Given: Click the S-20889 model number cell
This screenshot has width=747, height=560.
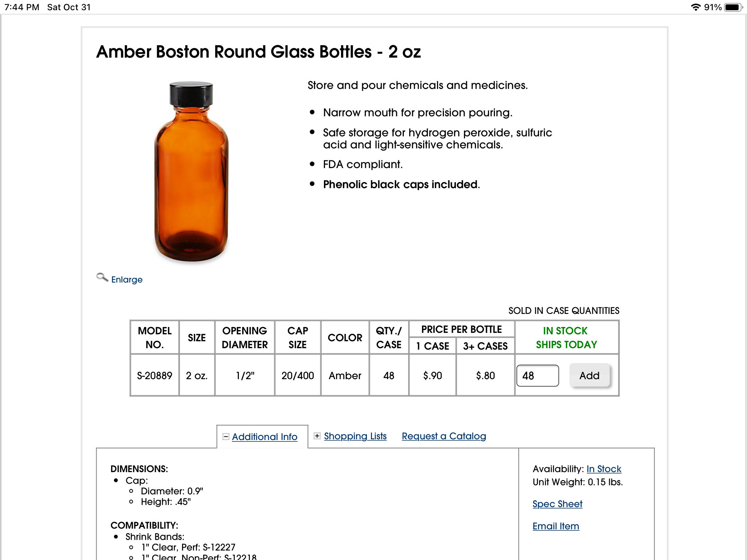Looking at the screenshot, I should [154, 376].
